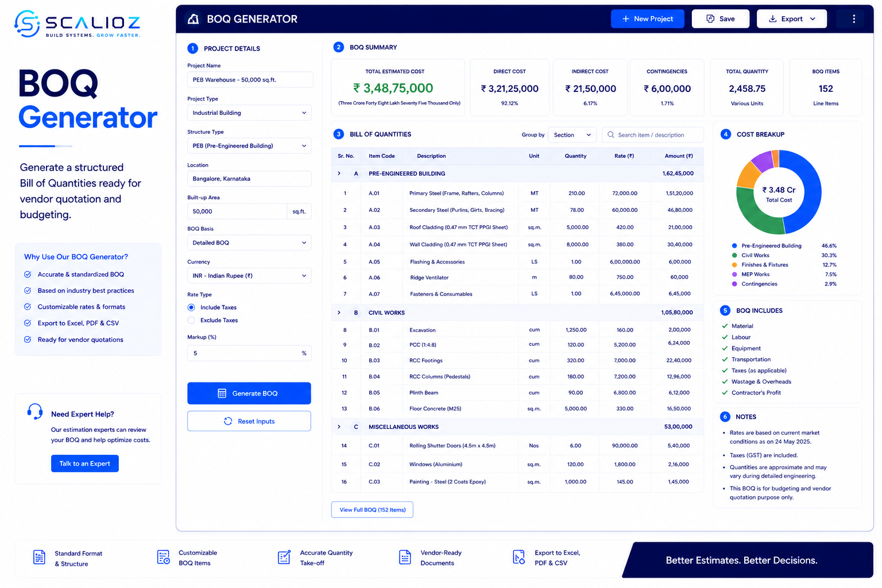This screenshot has height=588, width=882.
Task: Click the Customizable BOQ Items icon
Action: coord(163,558)
